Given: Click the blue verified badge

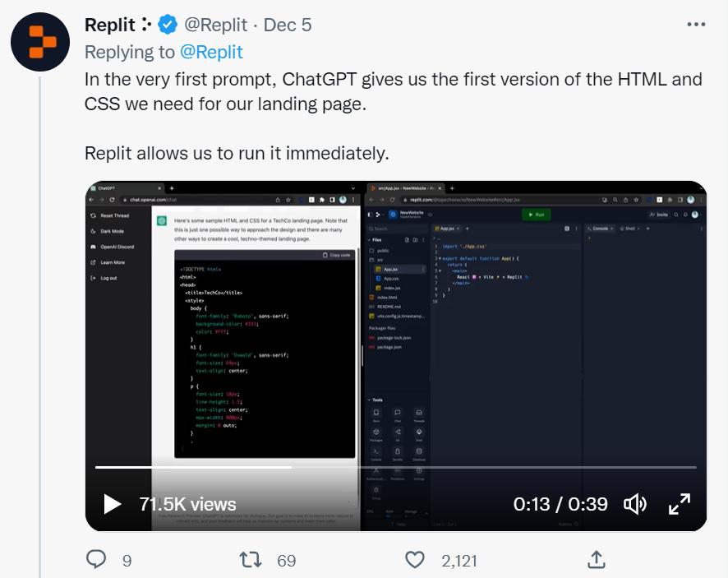Looking at the screenshot, I should coord(168,25).
